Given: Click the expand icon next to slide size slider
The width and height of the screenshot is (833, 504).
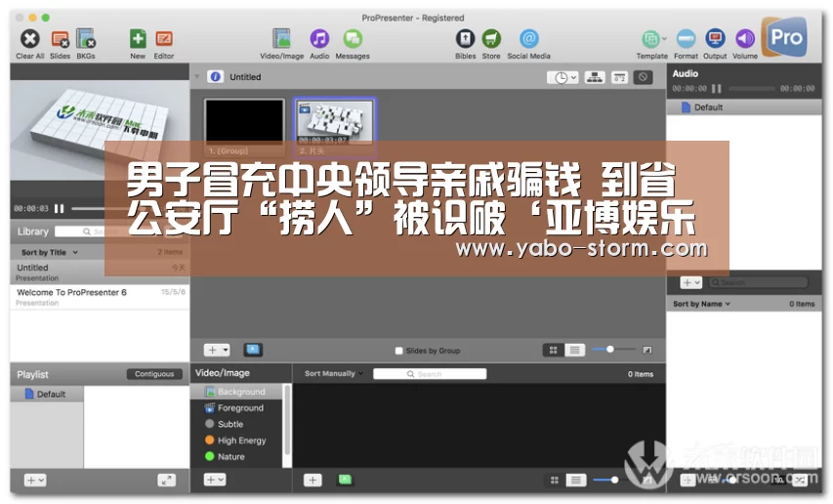Looking at the screenshot, I should click(647, 350).
